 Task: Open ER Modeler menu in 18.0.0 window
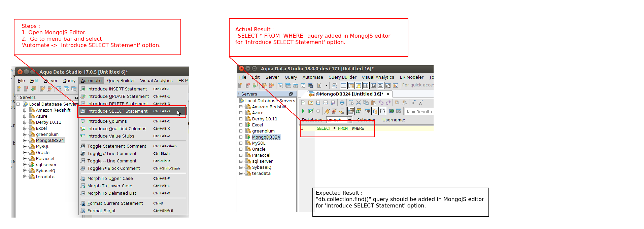coord(412,77)
